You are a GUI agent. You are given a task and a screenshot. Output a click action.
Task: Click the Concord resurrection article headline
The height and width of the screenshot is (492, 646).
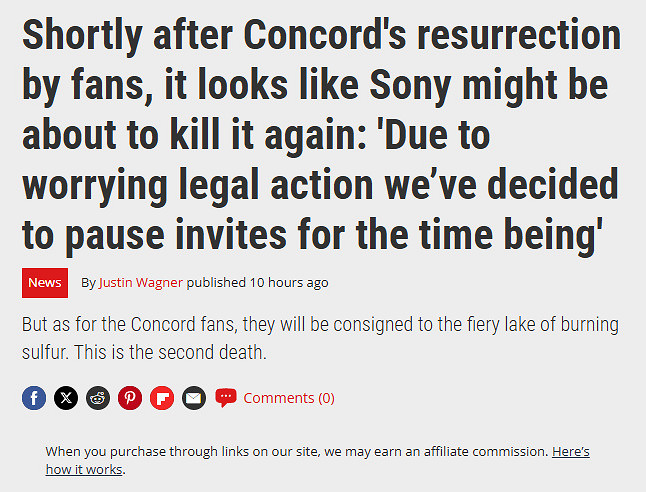(x=320, y=135)
